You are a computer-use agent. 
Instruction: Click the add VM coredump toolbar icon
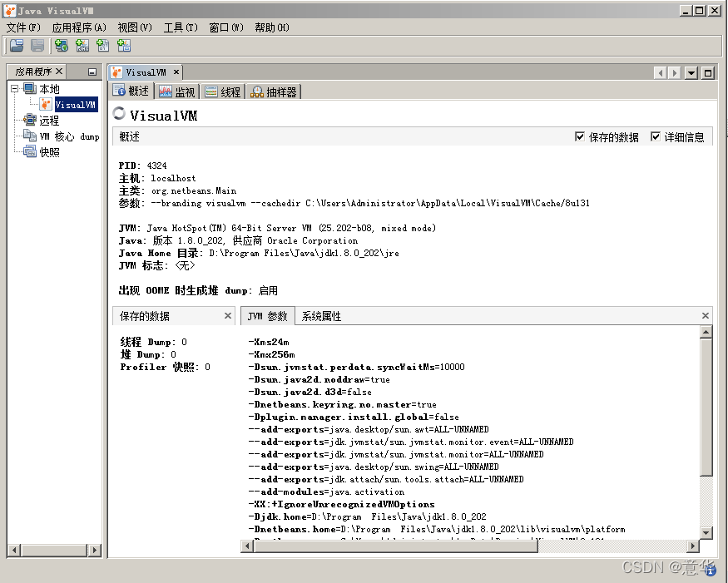click(102, 46)
